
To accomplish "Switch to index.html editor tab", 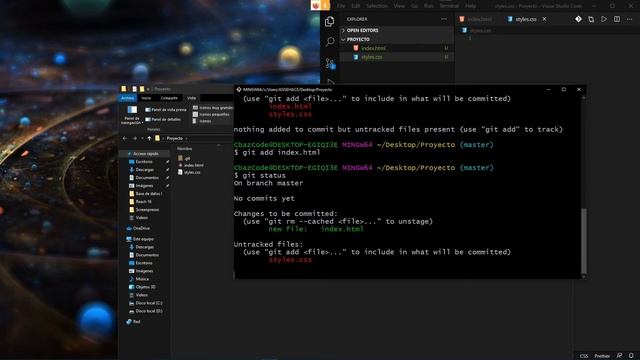I will 476,19.
